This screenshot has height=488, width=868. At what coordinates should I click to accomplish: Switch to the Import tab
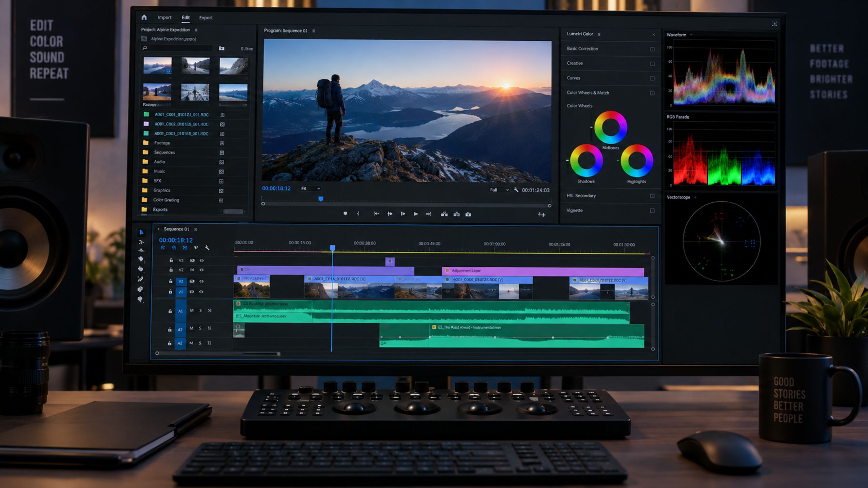click(164, 17)
